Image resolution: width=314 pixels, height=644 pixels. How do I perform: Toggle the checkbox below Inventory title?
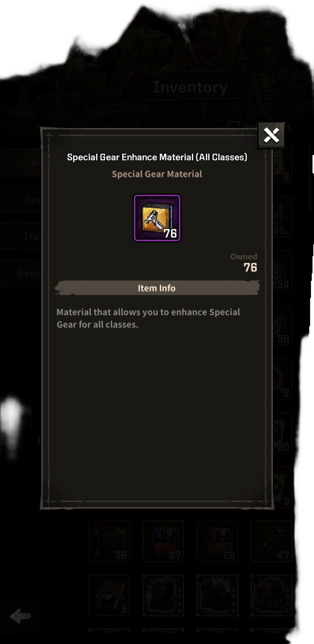(233, 125)
